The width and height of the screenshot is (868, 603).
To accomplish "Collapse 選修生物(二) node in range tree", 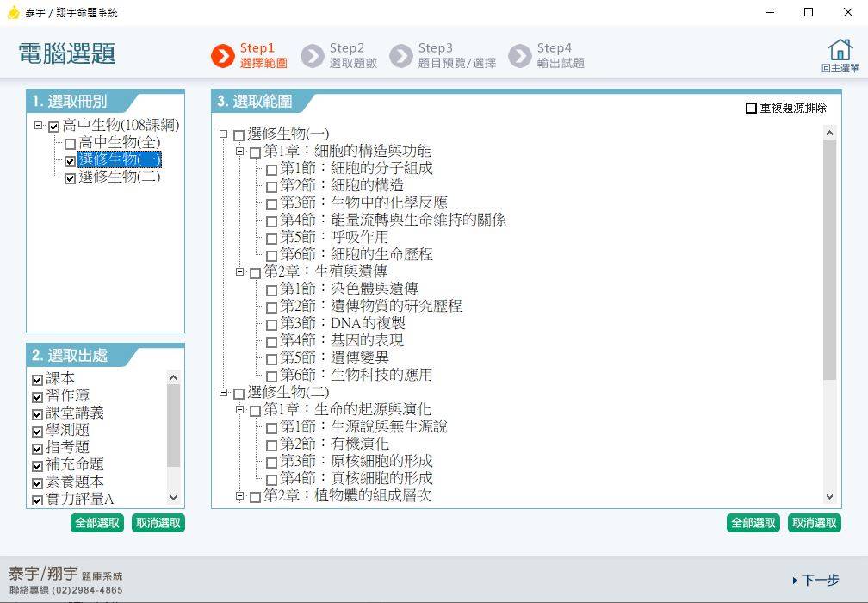I will [x=223, y=393].
